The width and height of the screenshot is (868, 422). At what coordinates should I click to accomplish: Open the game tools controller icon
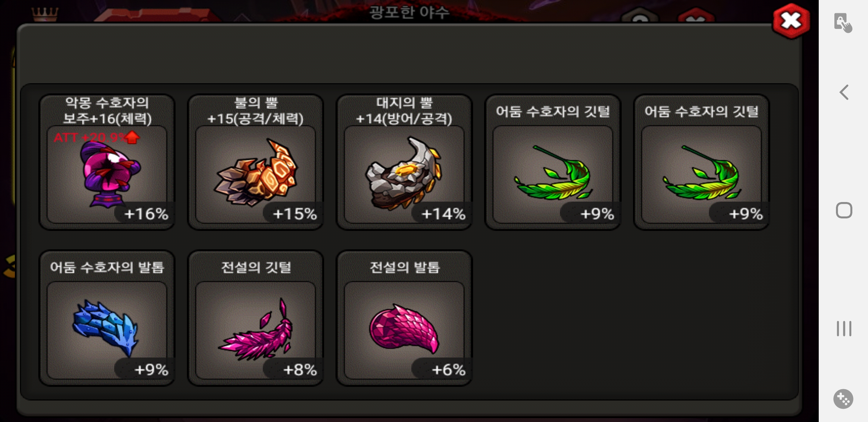pyautogui.click(x=843, y=399)
